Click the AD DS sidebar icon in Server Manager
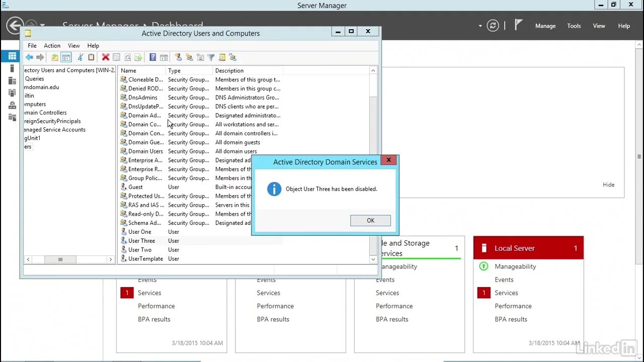 (x=12, y=93)
